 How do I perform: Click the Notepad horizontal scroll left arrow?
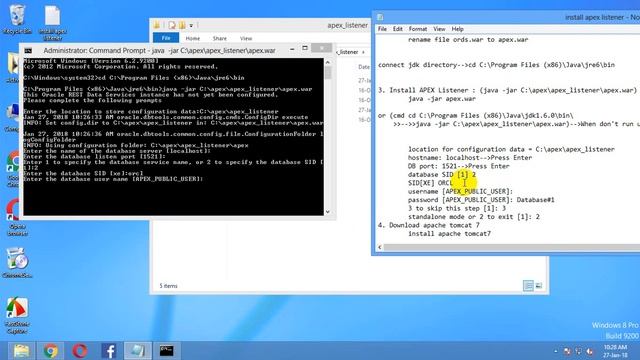coord(380,247)
